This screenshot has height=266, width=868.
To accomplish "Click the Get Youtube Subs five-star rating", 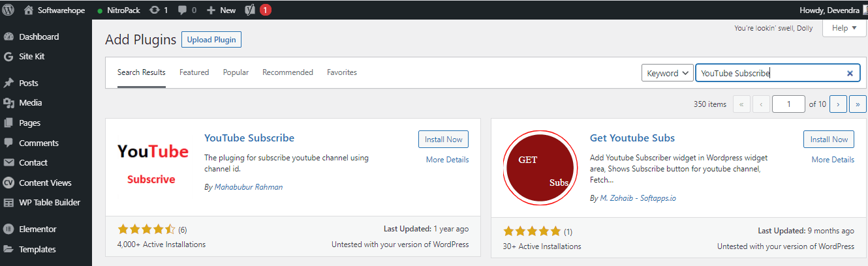I will 532,231.
